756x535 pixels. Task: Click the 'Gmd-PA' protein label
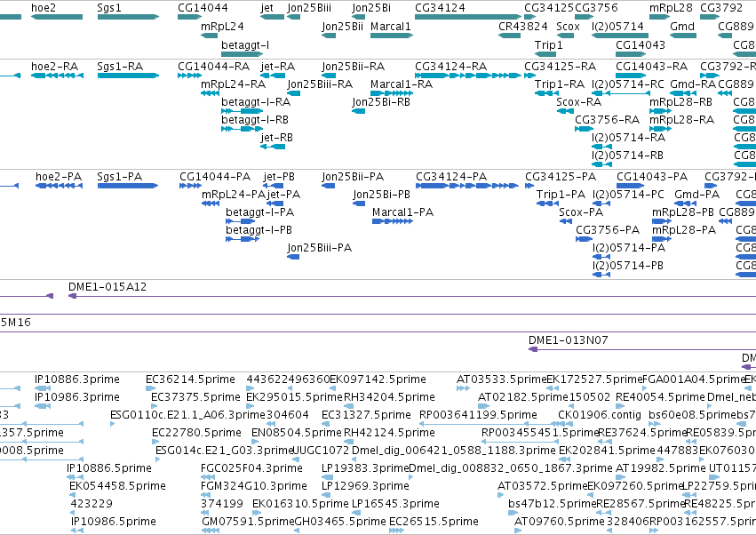696,194
